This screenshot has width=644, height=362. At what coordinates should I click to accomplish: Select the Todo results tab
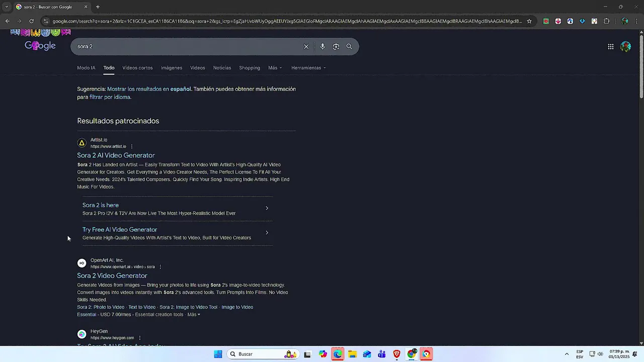click(x=109, y=68)
